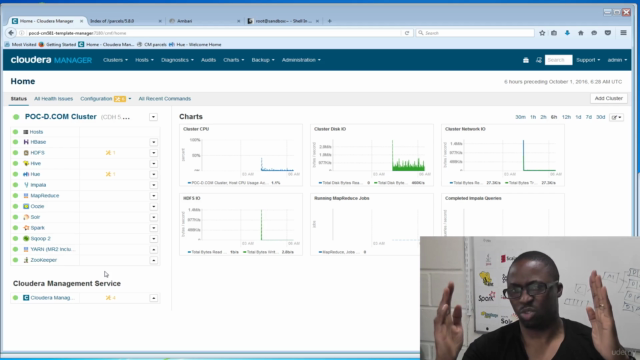The height and width of the screenshot is (360, 640).
Task: Click the Oozie service icon
Action: coord(26,207)
